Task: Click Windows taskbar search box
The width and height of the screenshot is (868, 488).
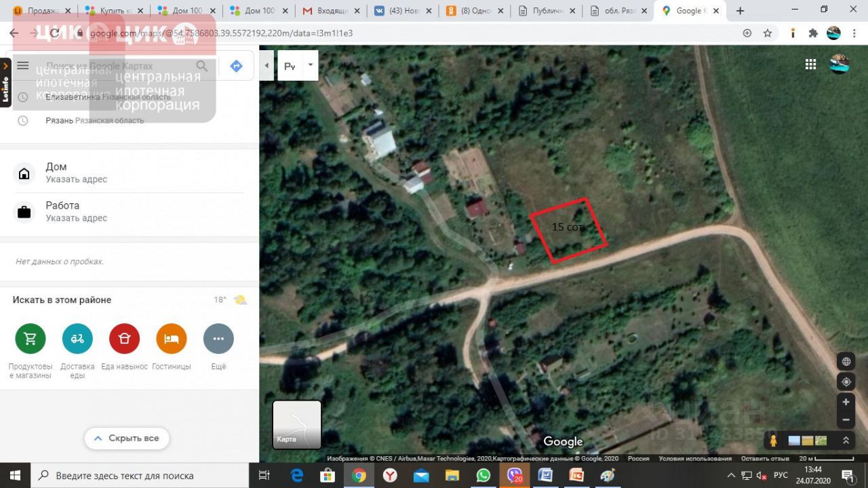Action: [x=140, y=475]
